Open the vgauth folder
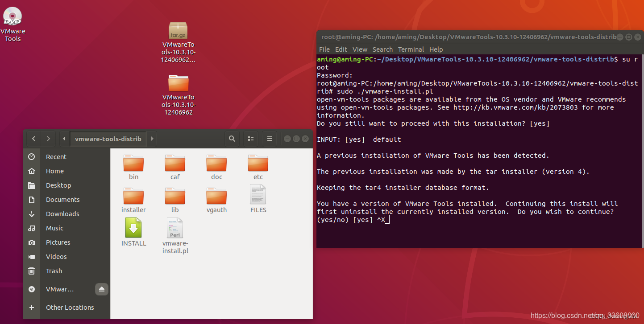644x324 pixels. click(216, 201)
